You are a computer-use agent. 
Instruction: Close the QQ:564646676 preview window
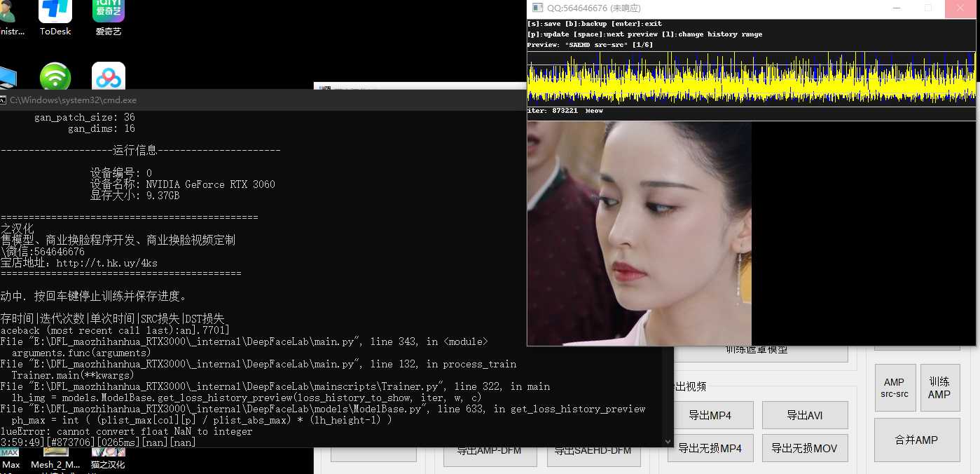960,8
